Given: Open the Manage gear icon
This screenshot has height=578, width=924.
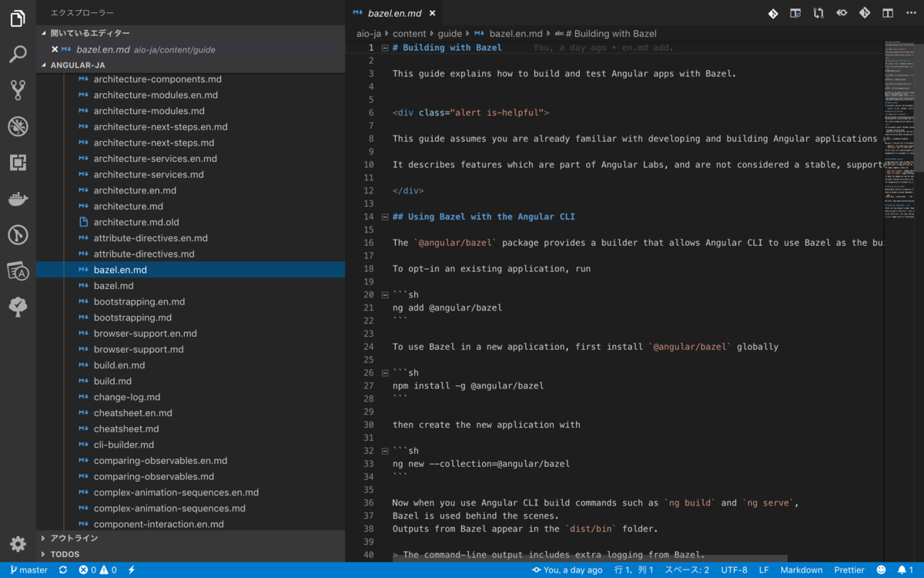Looking at the screenshot, I should point(18,543).
